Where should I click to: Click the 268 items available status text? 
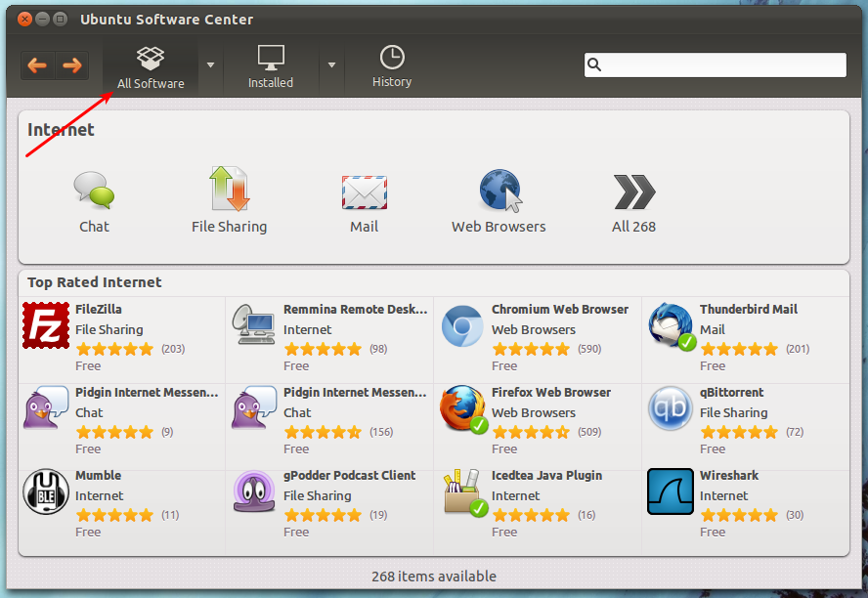click(434, 577)
